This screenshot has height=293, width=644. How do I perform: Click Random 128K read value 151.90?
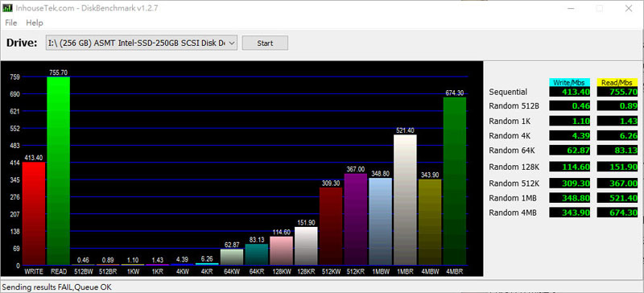tap(617, 167)
